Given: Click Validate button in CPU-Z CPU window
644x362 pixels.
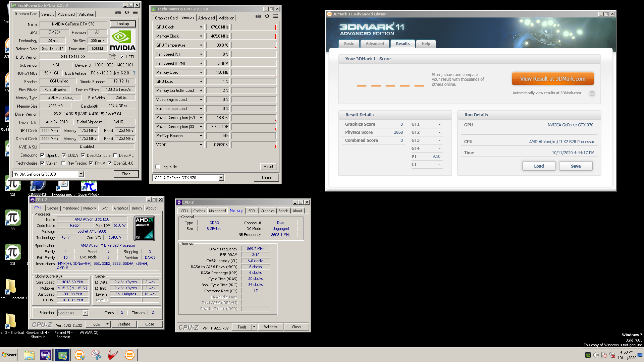Looking at the screenshot, I should [124, 324].
